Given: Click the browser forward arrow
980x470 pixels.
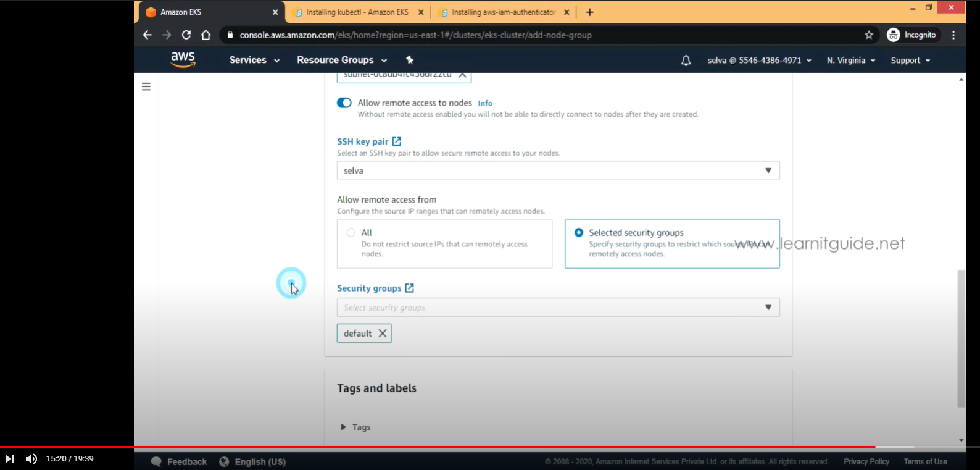Looking at the screenshot, I should [x=167, y=35].
